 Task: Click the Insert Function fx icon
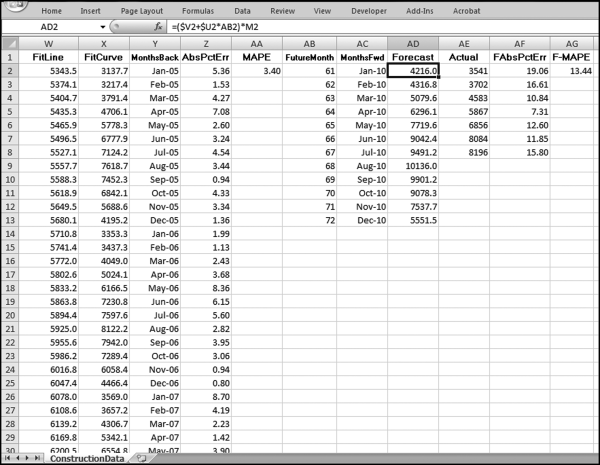[x=158, y=27]
